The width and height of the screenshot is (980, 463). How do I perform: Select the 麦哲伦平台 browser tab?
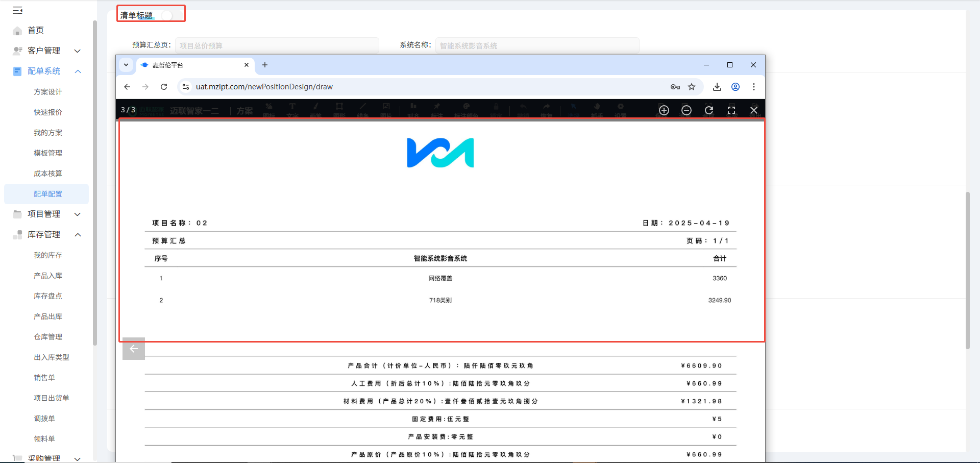(x=194, y=65)
